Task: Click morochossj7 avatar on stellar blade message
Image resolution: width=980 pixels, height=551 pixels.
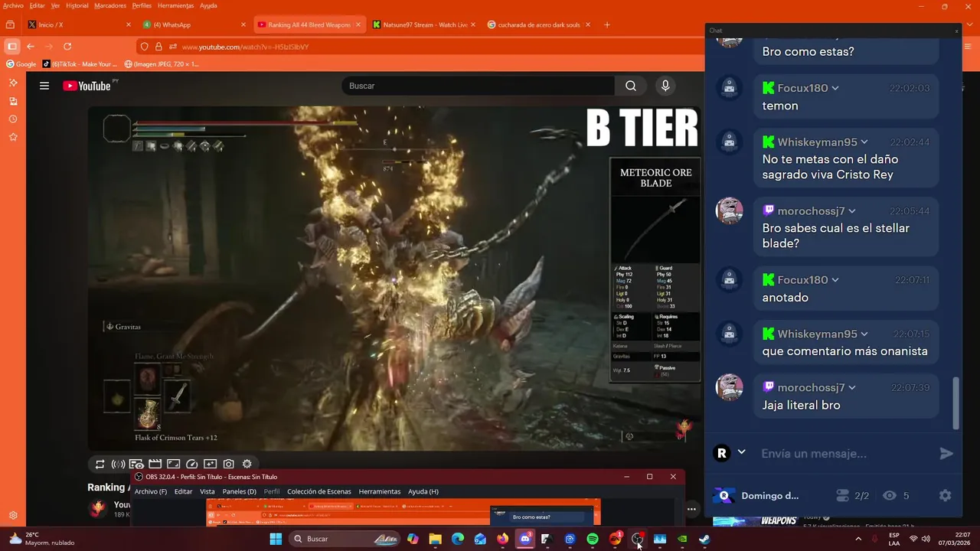Action: [729, 210]
